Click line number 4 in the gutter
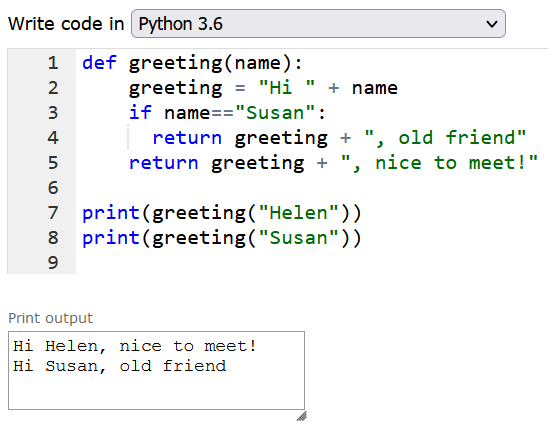Viewport: 548px width, 433px height. (x=53, y=138)
